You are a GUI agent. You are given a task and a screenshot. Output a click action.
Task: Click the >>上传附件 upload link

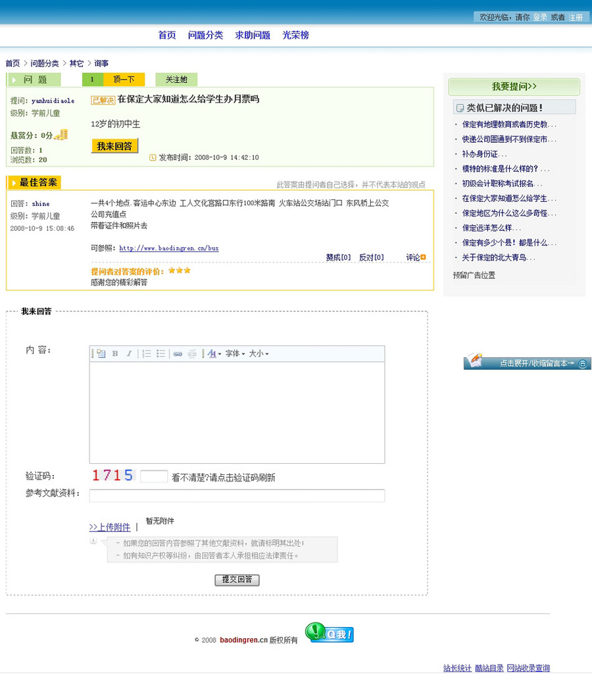coord(110,527)
